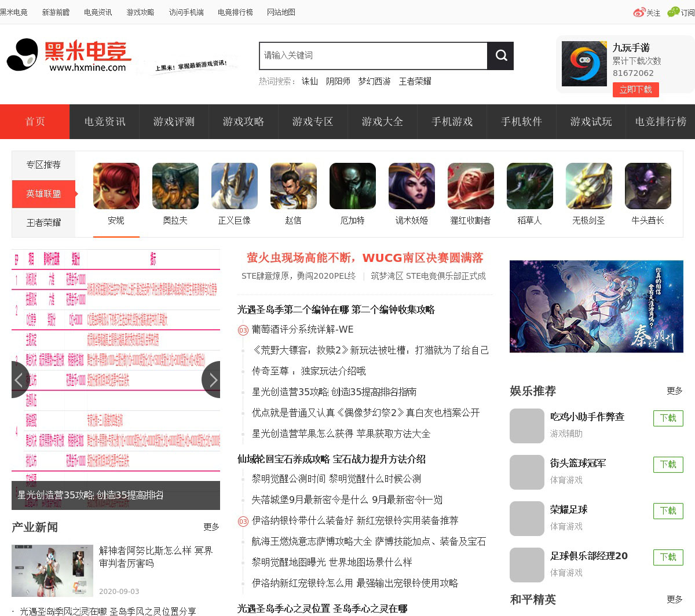
Task: Open the 游戏专区 navigation tab
Action: tap(313, 122)
